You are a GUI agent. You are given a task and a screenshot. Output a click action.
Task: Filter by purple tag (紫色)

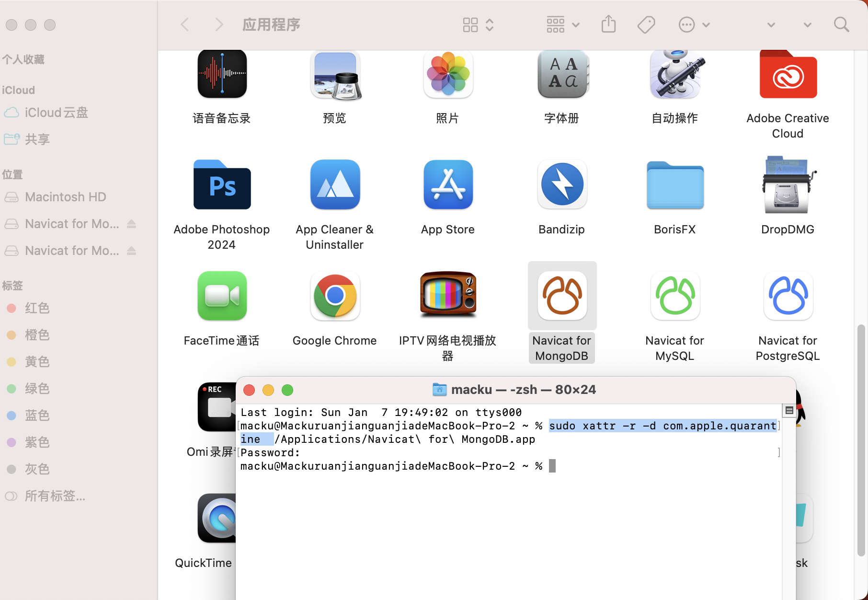[x=28, y=442]
